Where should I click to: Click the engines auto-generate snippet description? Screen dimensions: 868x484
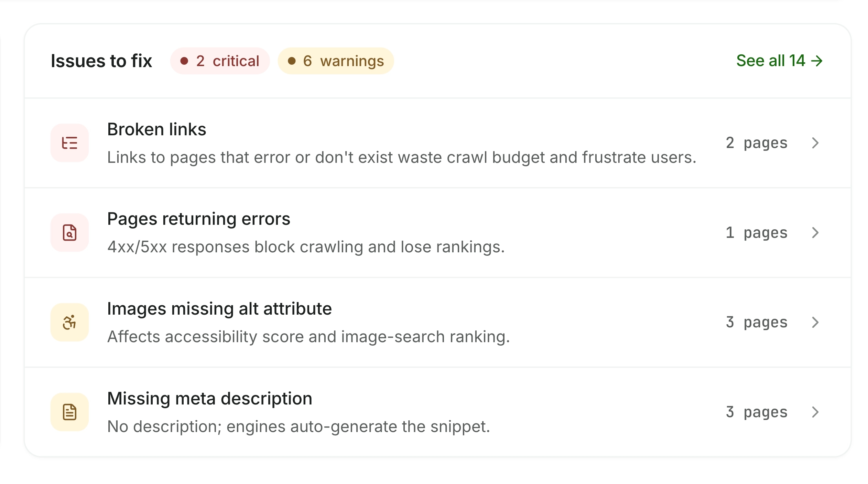[x=299, y=427]
